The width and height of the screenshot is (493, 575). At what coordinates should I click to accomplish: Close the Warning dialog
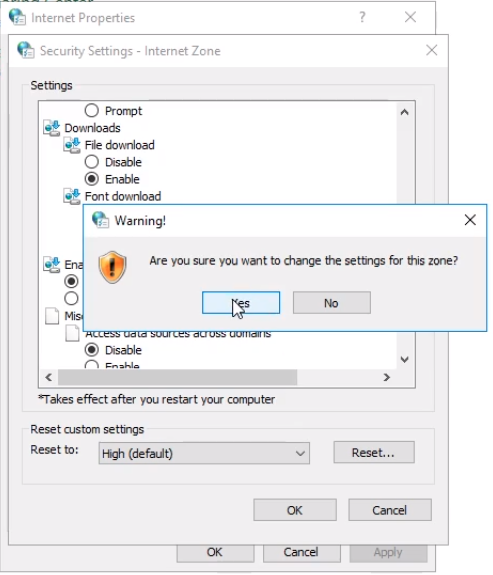pyautogui.click(x=470, y=220)
